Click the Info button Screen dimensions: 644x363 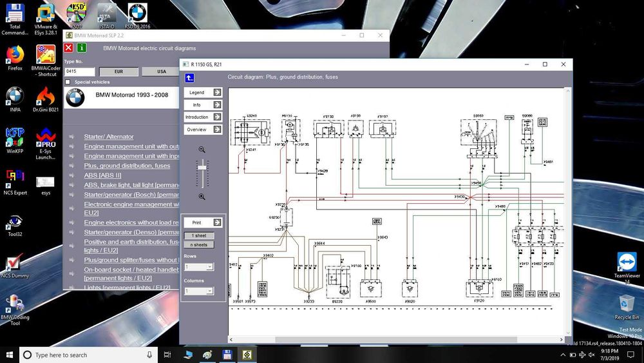tap(203, 105)
